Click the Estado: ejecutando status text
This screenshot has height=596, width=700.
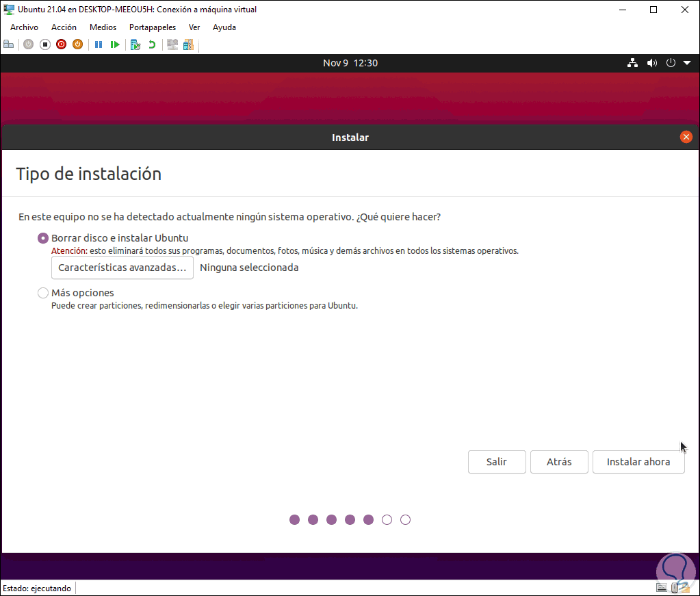pyautogui.click(x=37, y=588)
